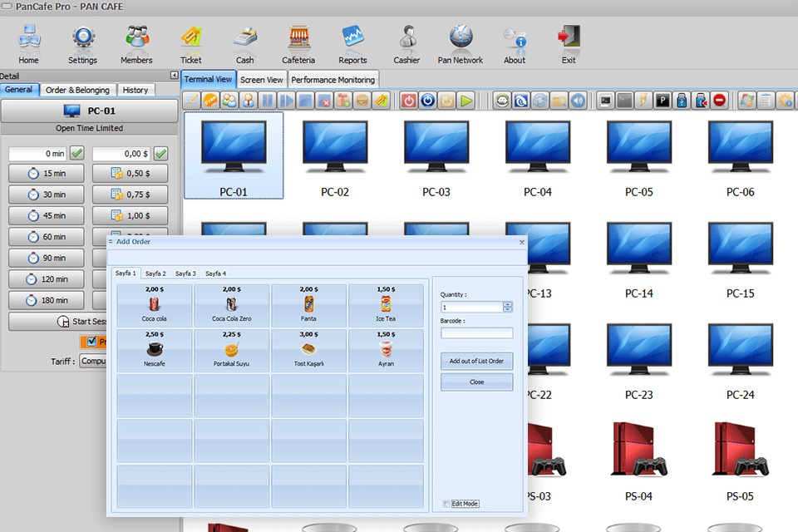Switch to Sayfa 2 page tab
The height and width of the screenshot is (532, 798).
point(155,273)
